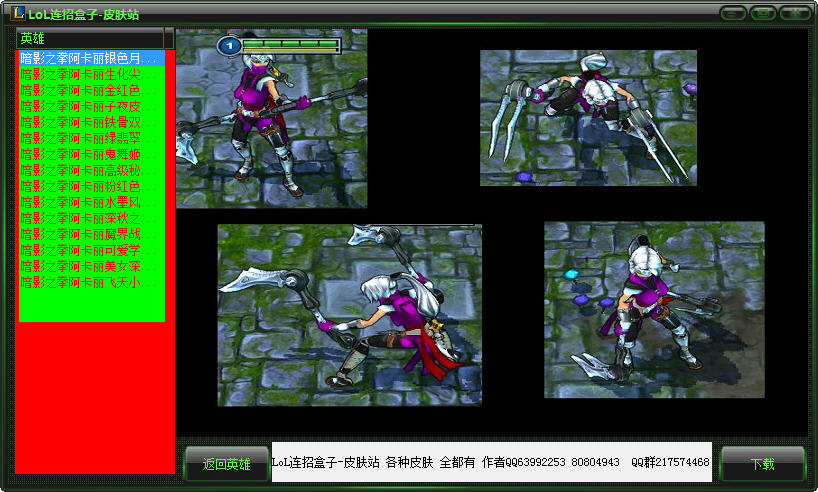Viewport: 818px width, 492px height.
Task: Select skin 暗影之拳阿卡丽绿翡翠
Action: (92, 138)
